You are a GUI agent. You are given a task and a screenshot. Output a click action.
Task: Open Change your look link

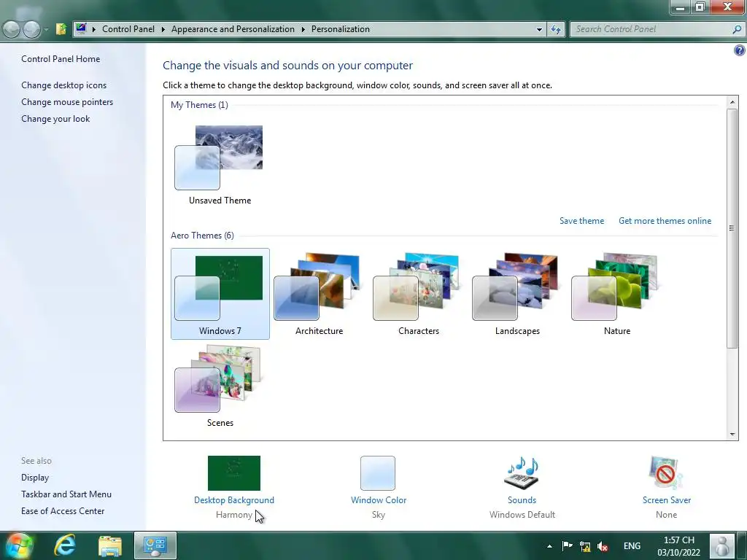tap(55, 119)
